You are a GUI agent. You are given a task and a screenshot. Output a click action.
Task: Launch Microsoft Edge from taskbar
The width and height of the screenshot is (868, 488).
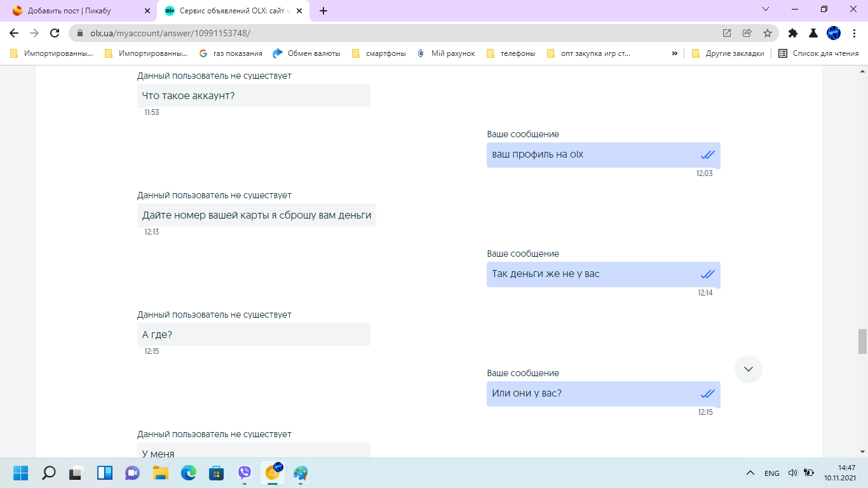tap(189, 473)
